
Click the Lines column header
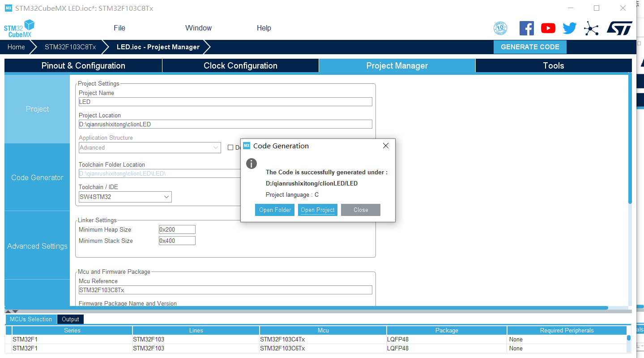pos(196,330)
